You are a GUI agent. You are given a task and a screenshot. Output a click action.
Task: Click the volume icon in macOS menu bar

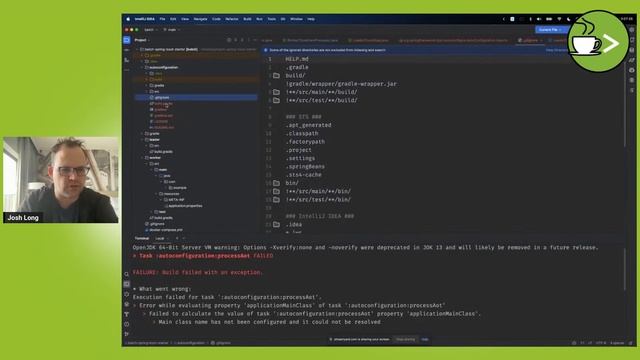point(539,19)
